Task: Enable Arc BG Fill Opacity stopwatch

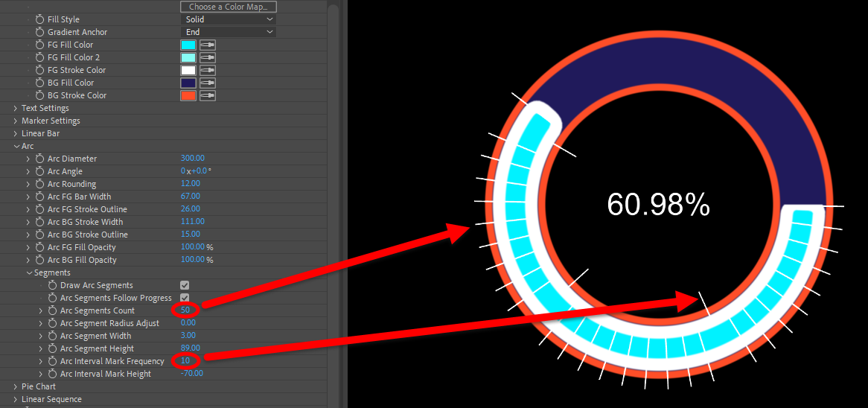Action: [x=40, y=260]
